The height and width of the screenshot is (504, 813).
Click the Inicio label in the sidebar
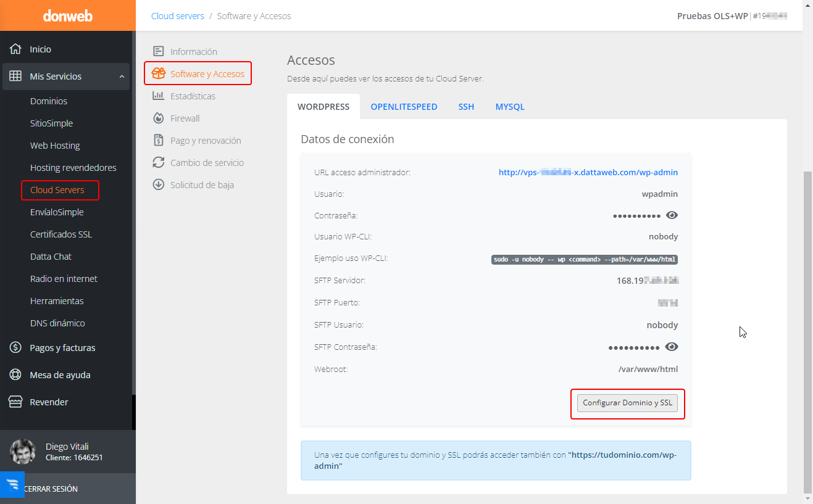pyautogui.click(x=41, y=49)
